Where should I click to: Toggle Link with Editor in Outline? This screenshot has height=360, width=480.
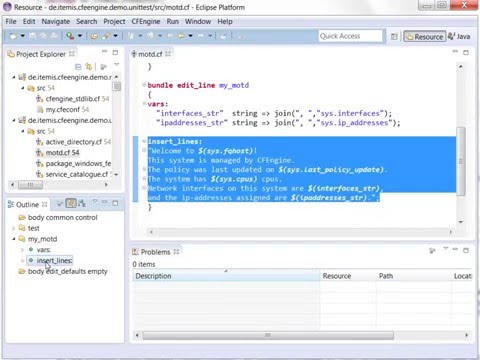click(71, 203)
